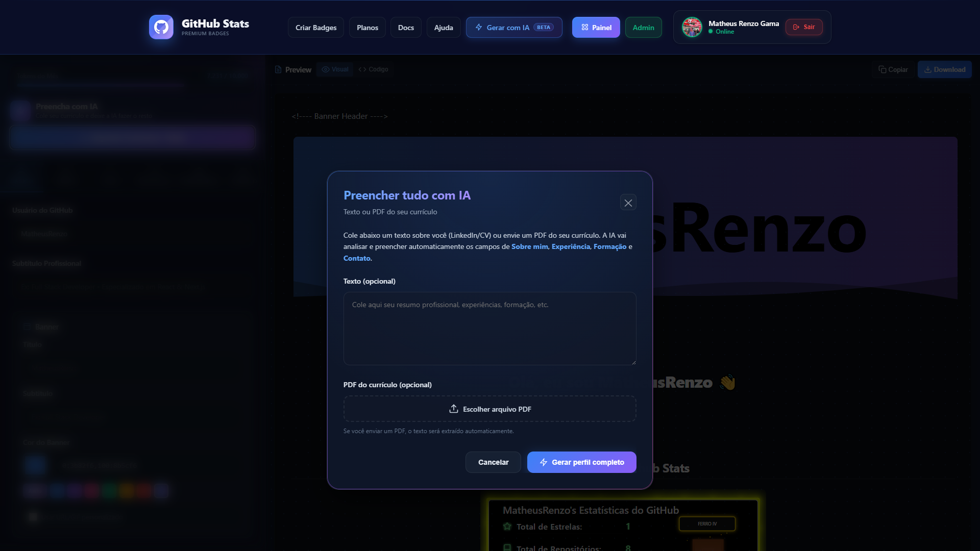The width and height of the screenshot is (980, 551).
Task: Go to the Painel dashboard
Action: click(596, 28)
